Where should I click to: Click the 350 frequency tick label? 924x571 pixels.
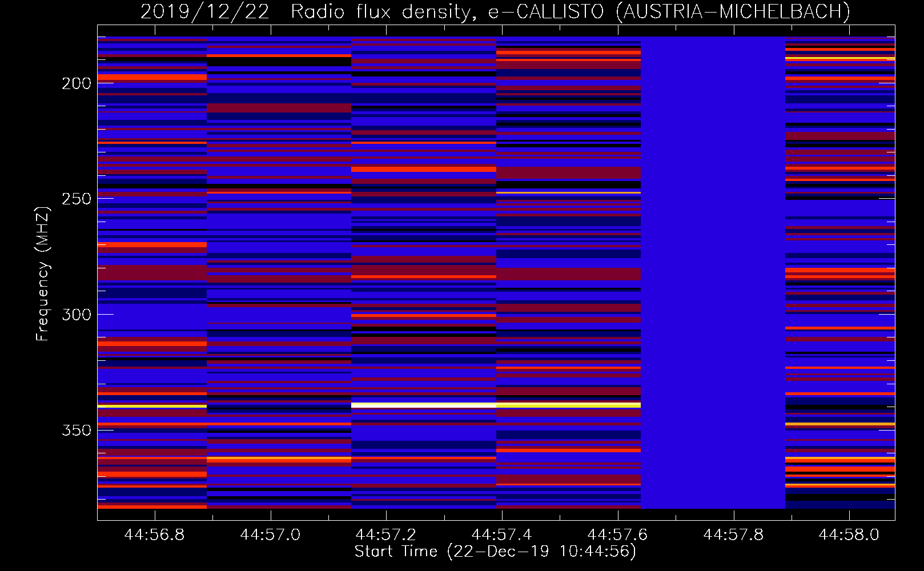pos(77,431)
